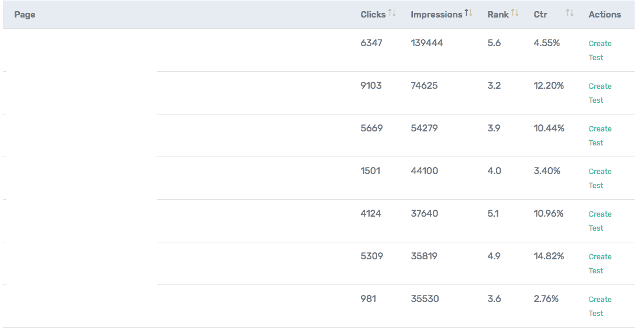Screen dimensions: 644x330
Task: Click the sort arrows beside Rank header
Action: tap(515, 13)
